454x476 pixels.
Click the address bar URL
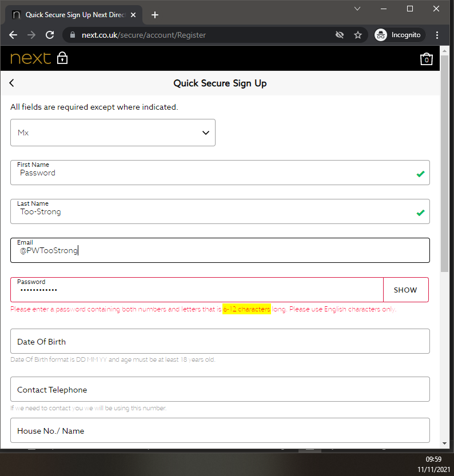coord(144,35)
